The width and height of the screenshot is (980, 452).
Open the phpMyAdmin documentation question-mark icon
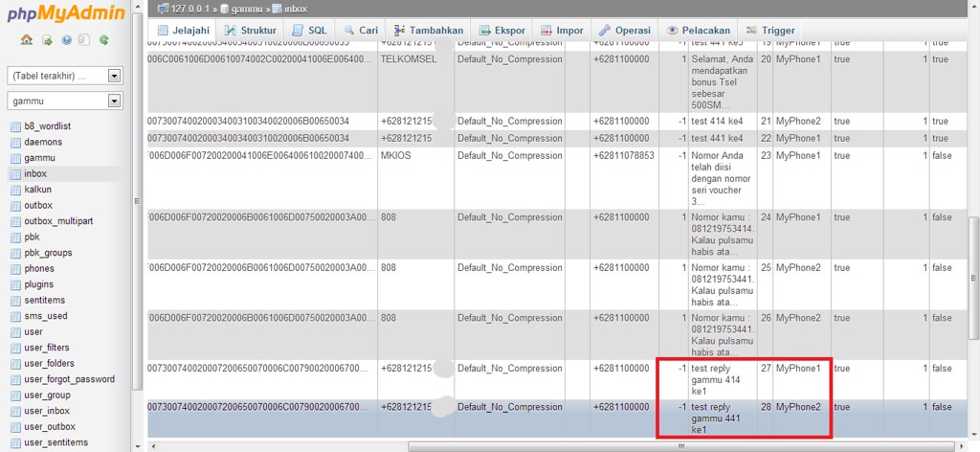pos(66,40)
